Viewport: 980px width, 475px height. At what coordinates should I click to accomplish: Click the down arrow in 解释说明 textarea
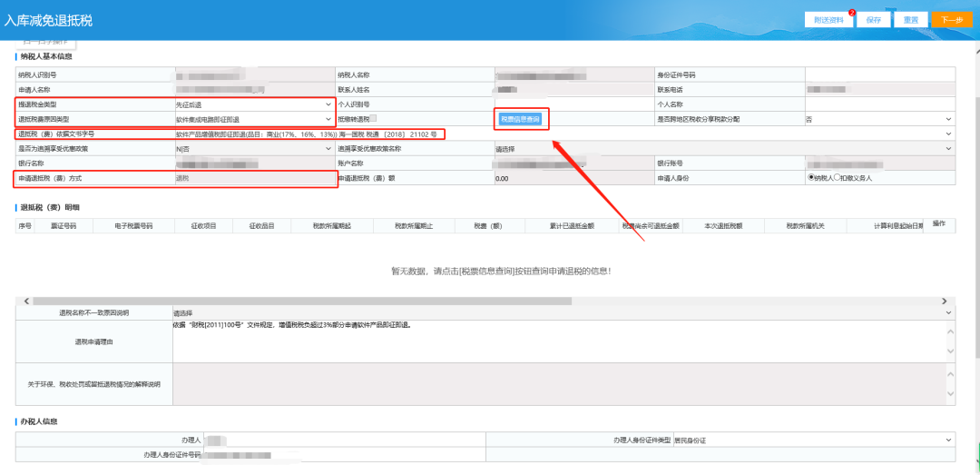[951, 393]
